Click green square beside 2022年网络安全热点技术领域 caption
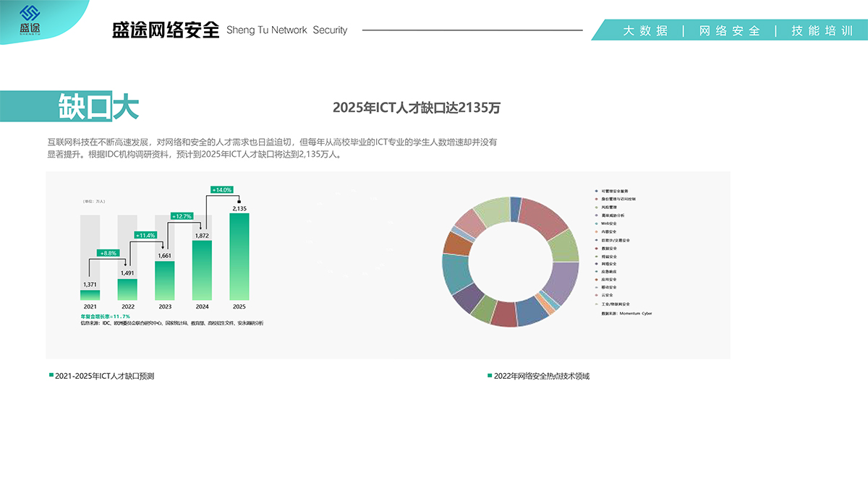The width and height of the screenshot is (868, 488). [490, 376]
